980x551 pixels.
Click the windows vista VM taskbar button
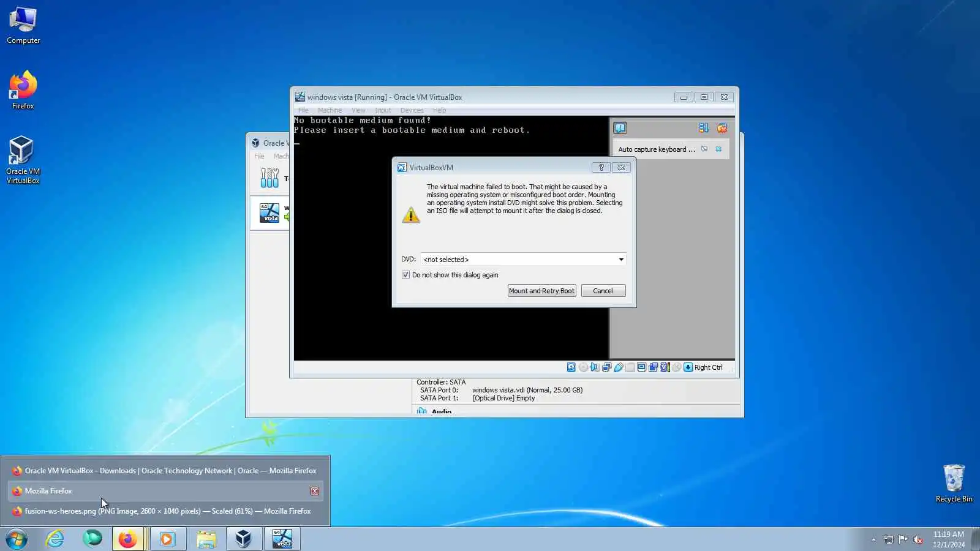pos(282,539)
